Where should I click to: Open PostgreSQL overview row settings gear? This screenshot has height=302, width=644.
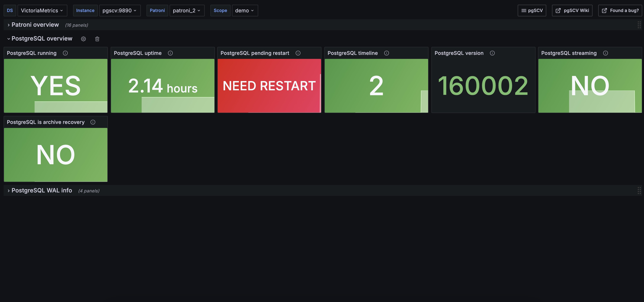pos(83,39)
